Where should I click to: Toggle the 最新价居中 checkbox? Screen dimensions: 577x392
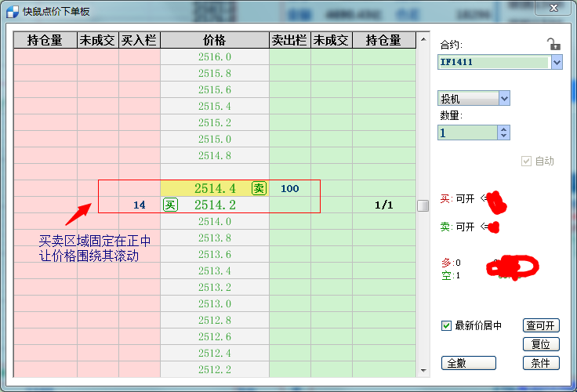(x=447, y=325)
